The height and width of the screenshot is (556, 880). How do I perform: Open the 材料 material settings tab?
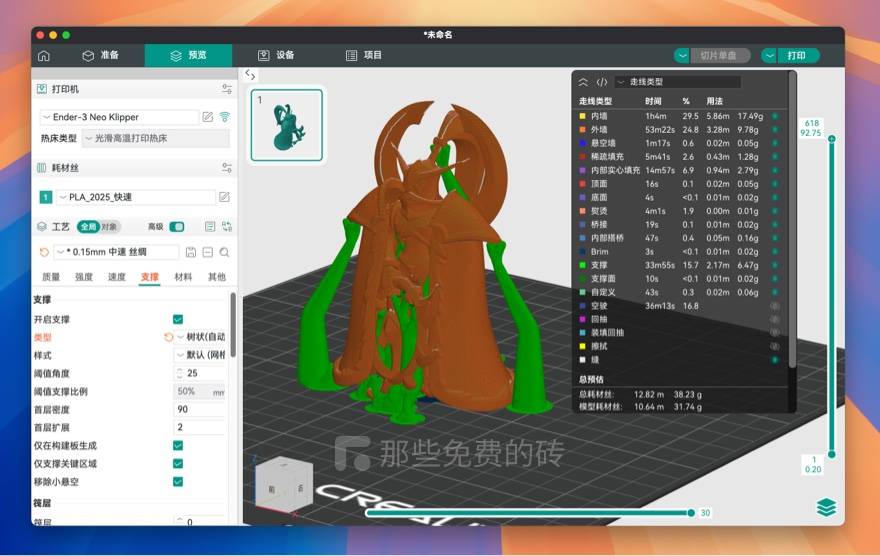coord(183,277)
